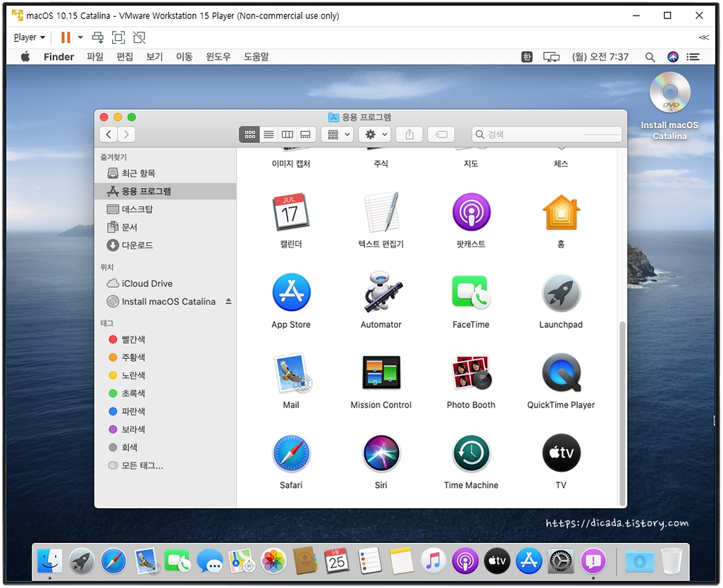Click the Finder icon in the Dock

[50, 561]
